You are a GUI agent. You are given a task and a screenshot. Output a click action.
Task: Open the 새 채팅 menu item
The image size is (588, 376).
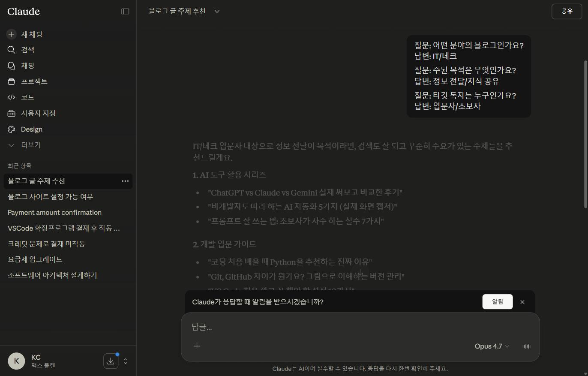pyautogui.click(x=69, y=34)
